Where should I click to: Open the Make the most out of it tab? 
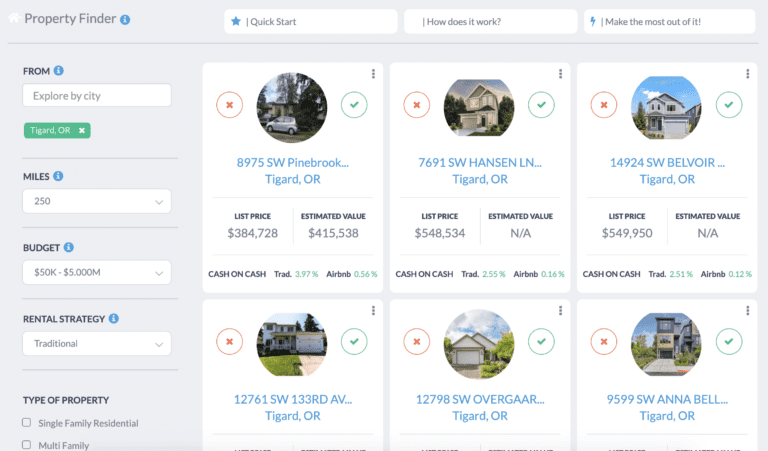669,21
